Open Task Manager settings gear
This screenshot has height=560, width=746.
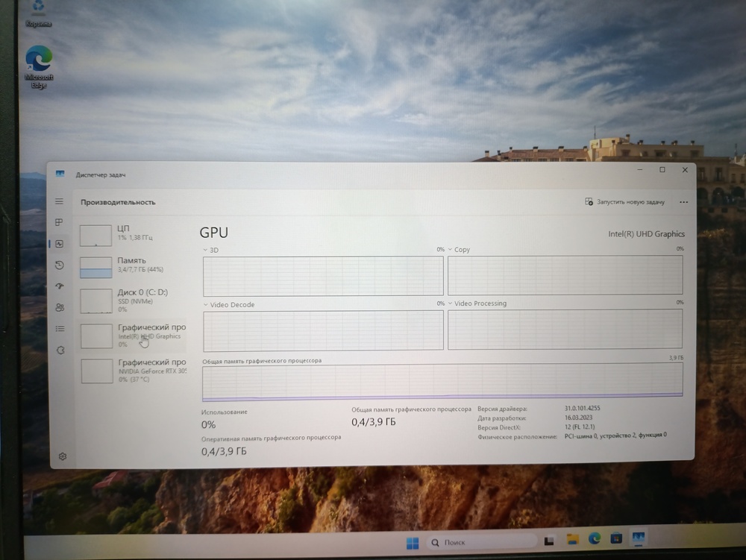click(x=63, y=456)
